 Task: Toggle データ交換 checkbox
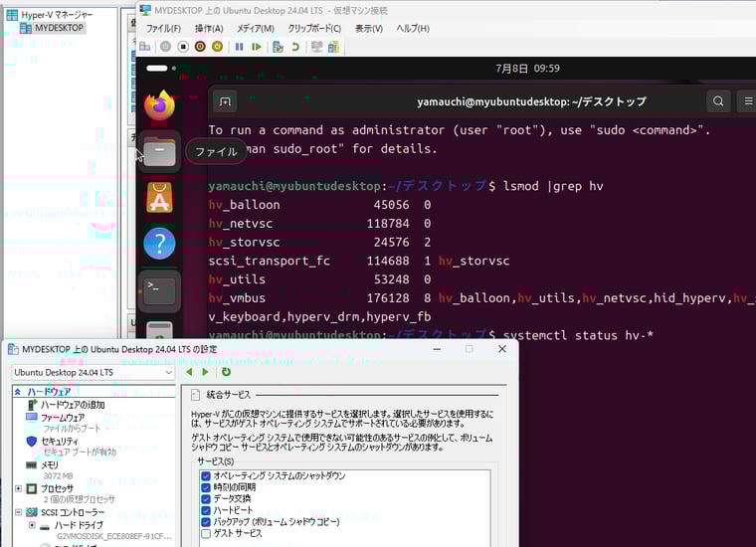[206, 499]
